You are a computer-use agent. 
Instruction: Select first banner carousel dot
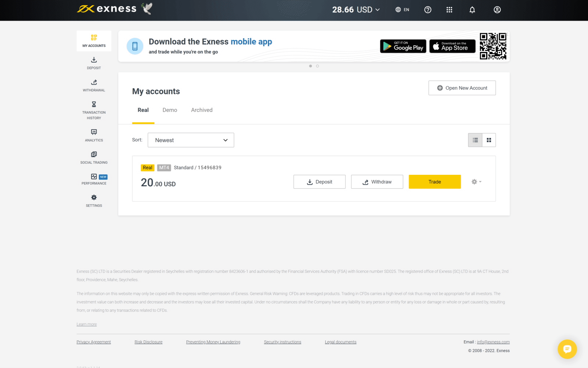click(x=311, y=66)
